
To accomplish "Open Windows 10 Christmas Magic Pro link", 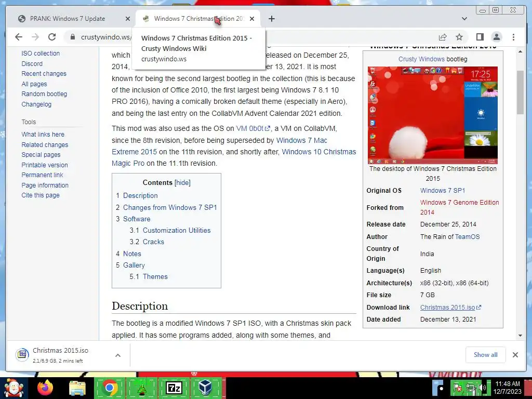I will [x=319, y=152].
